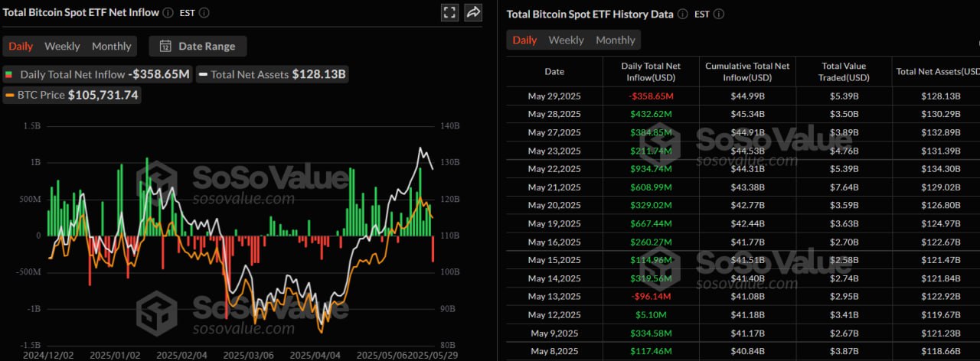Click the May 16,2025 date cell
This screenshot has height=361, width=980.
coord(554,242)
